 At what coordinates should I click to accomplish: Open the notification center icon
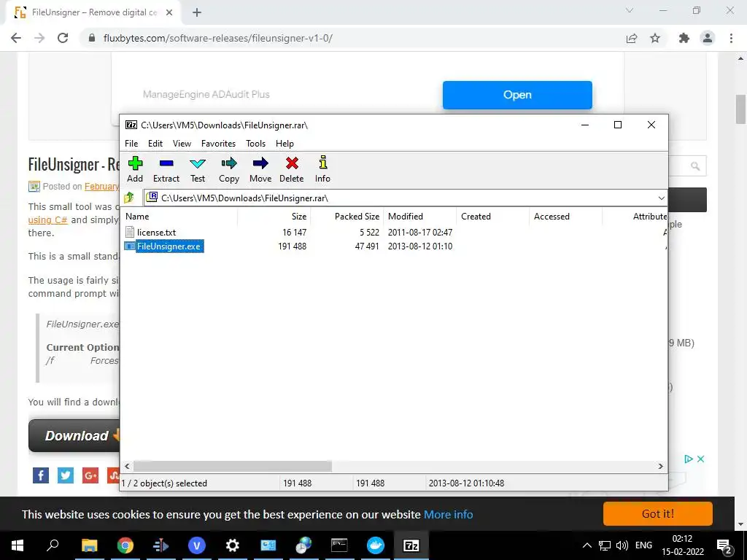724,546
